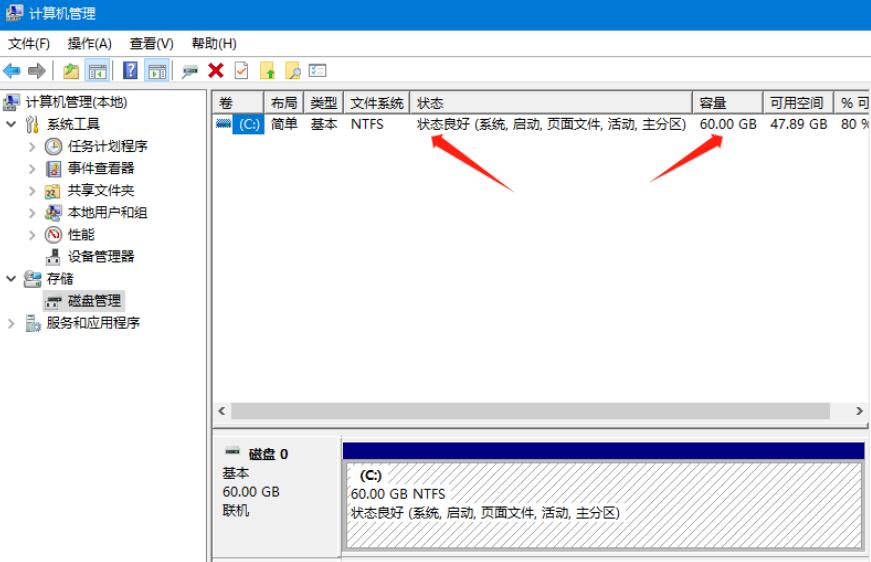Select 系统工具 in the tree
Viewport: 871px width, 562px height.
click(73, 124)
